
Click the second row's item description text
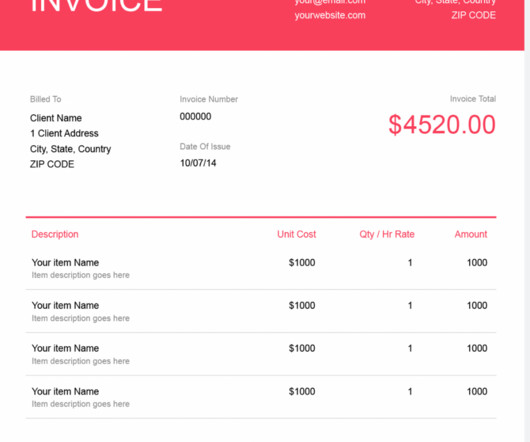(80, 318)
